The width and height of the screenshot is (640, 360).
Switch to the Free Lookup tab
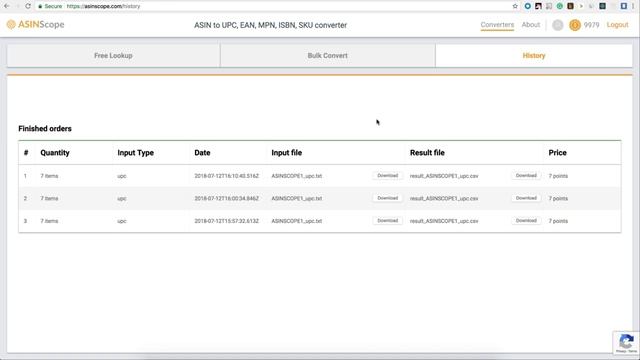point(113,56)
